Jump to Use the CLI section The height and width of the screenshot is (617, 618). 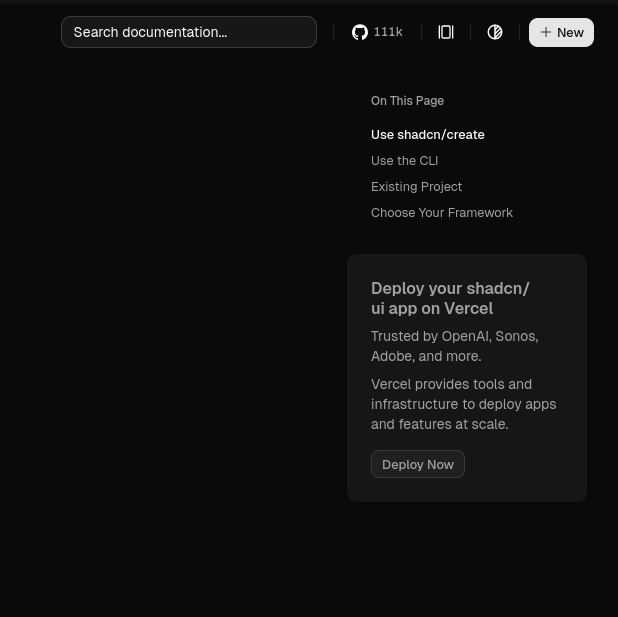pyautogui.click(x=404, y=161)
